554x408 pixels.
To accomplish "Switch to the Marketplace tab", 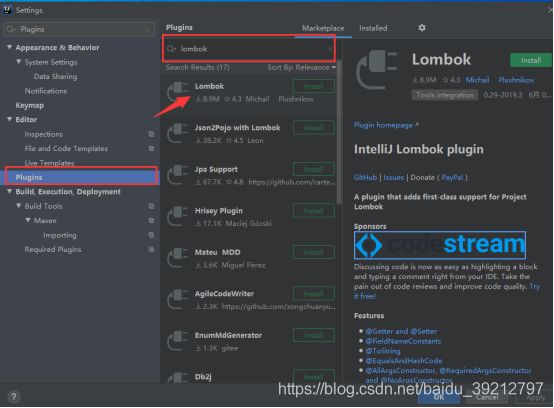I will [x=323, y=28].
